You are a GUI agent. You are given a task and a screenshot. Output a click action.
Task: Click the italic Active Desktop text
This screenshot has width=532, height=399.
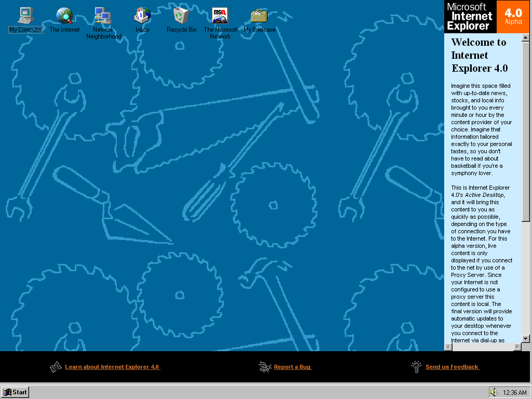coord(484,195)
